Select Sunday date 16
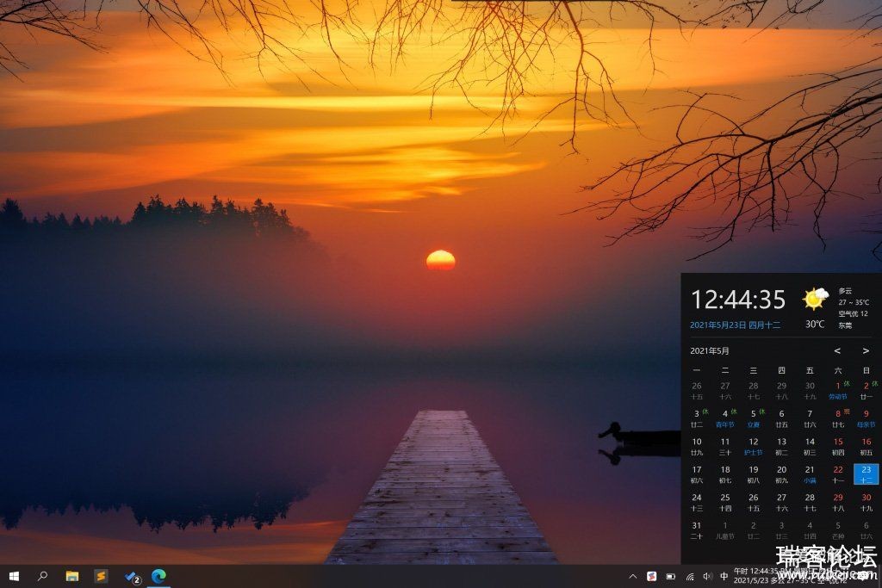 click(866, 446)
